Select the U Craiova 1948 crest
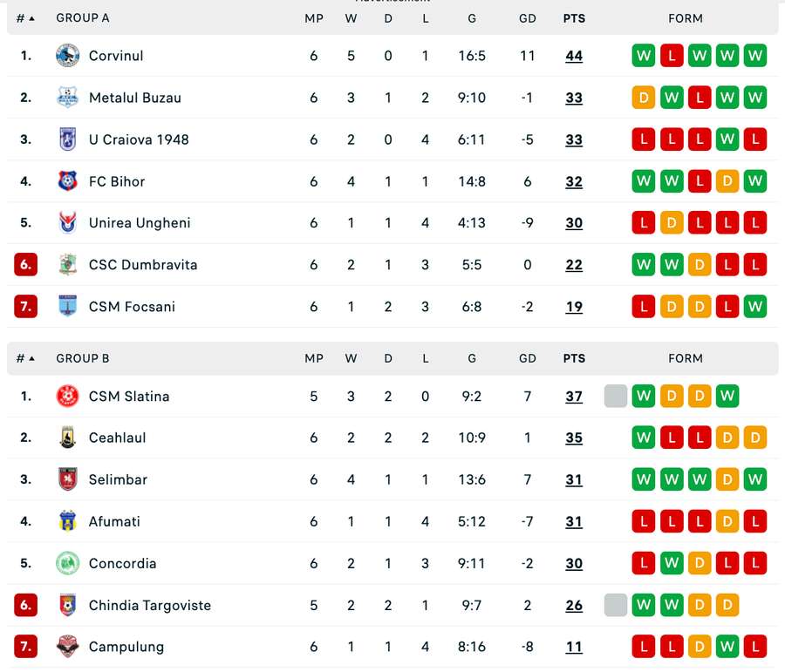This screenshot has width=785, height=672. (x=67, y=139)
